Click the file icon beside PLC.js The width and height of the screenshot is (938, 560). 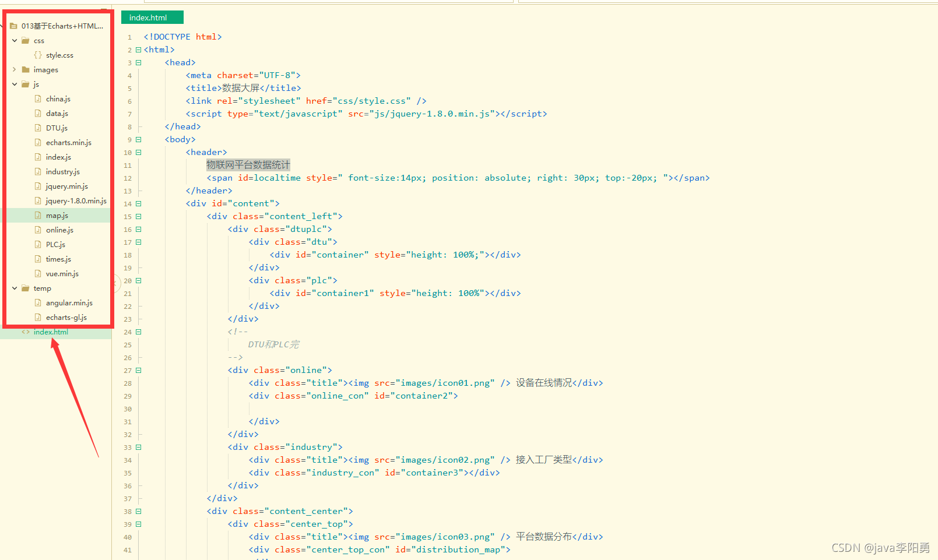38,245
